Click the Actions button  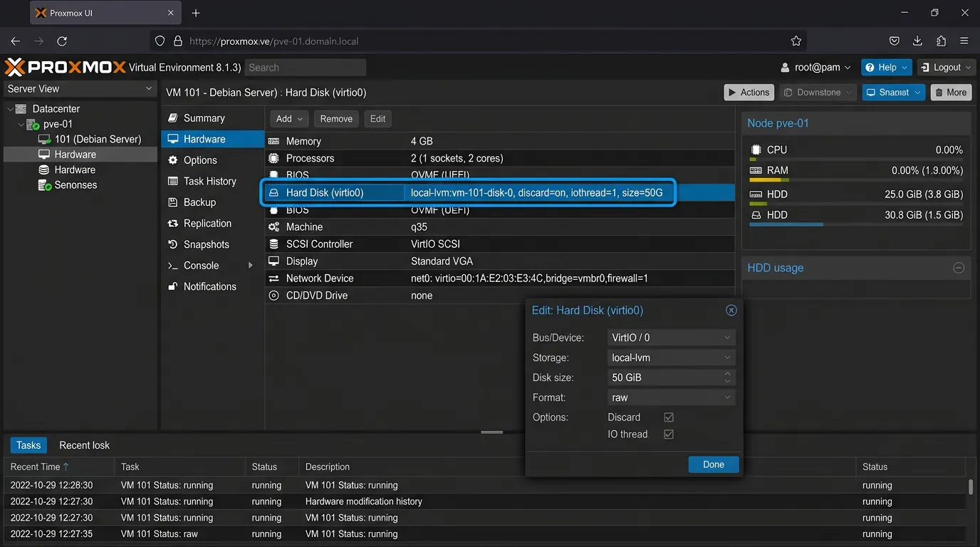click(749, 93)
